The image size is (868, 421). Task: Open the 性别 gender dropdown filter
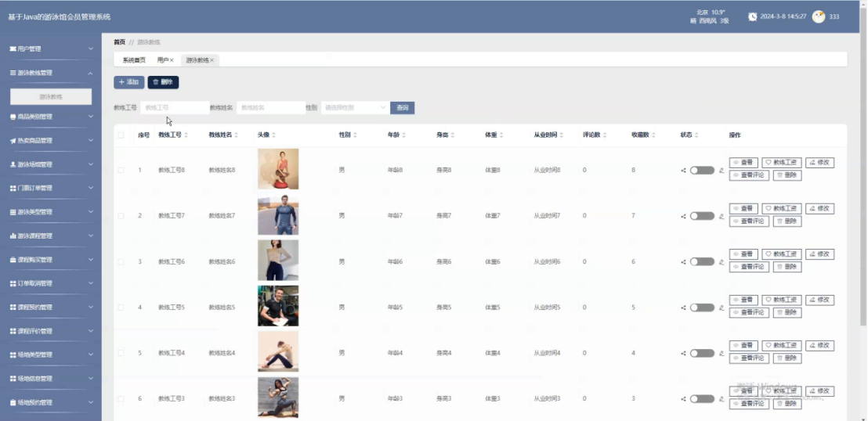(354, 108)
